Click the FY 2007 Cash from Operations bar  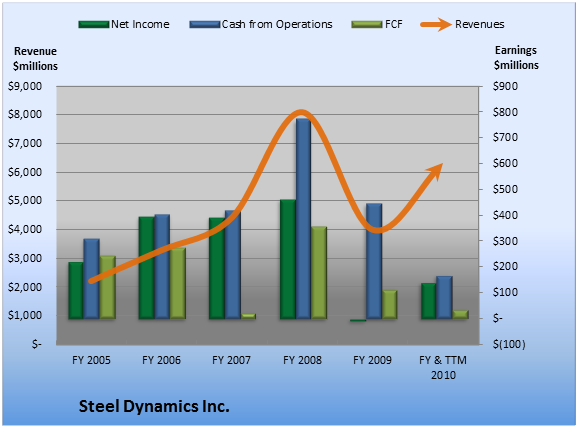233,264
